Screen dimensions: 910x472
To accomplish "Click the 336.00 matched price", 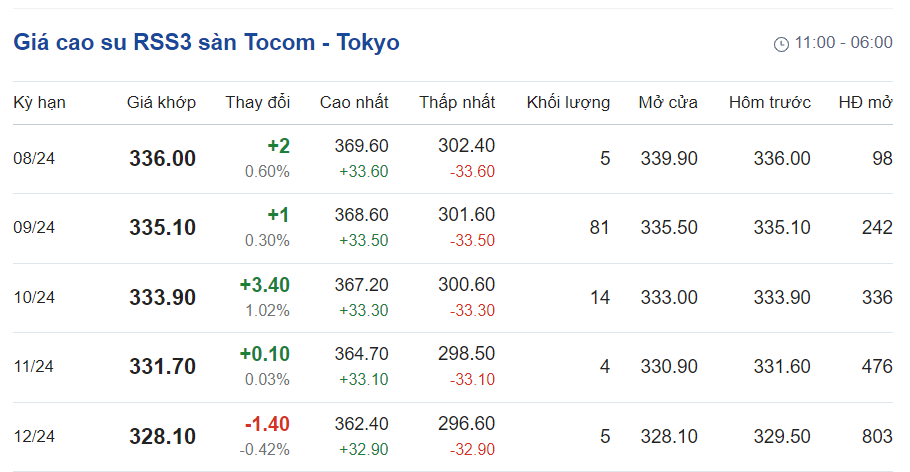I will click(x=162, y=158).
